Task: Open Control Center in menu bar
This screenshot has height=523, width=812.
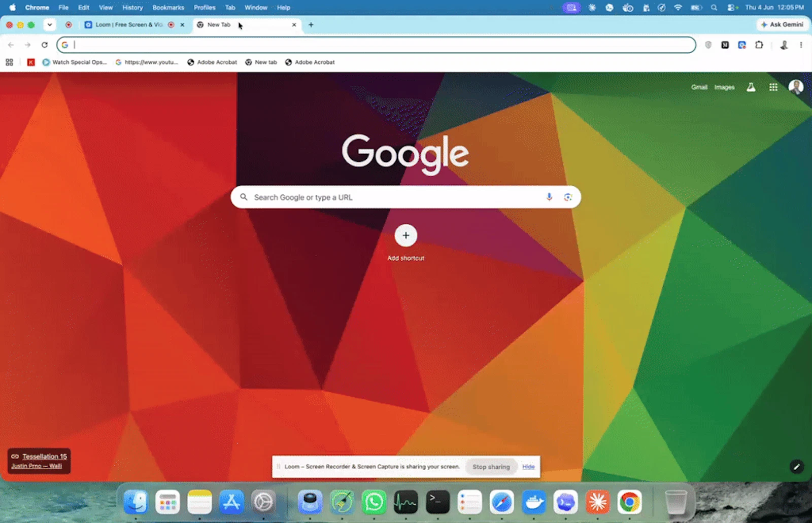Action: click(732, 8)
